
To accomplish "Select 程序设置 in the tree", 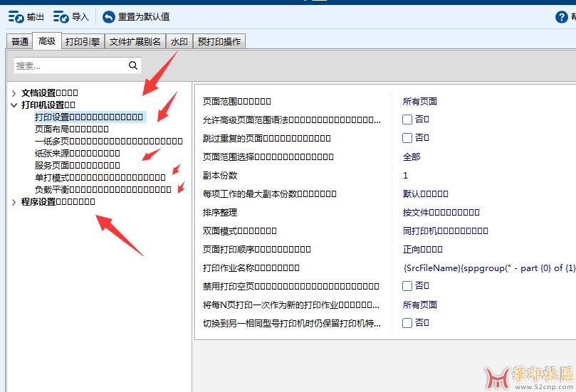I will click(x=58, y=202).
